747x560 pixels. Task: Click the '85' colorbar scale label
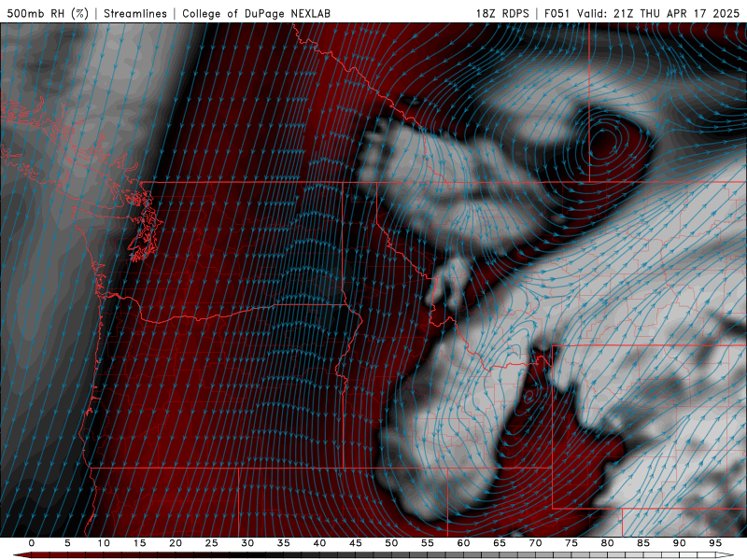(642, 543)
